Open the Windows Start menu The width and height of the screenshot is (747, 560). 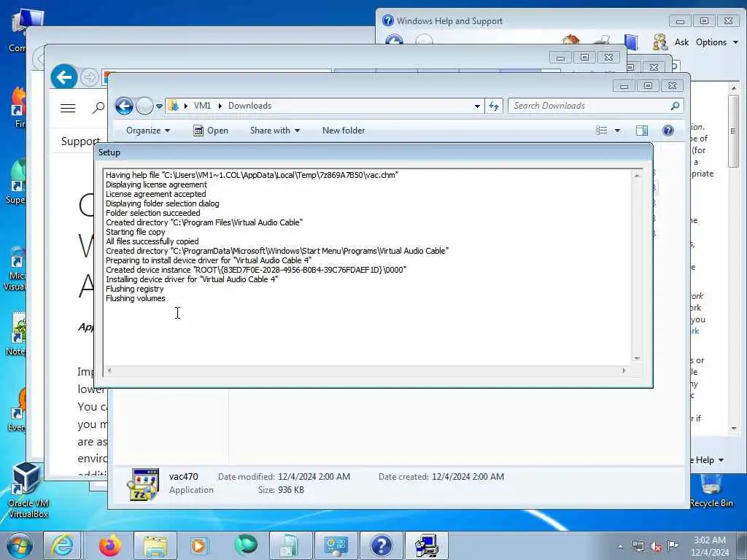point(20,546)
